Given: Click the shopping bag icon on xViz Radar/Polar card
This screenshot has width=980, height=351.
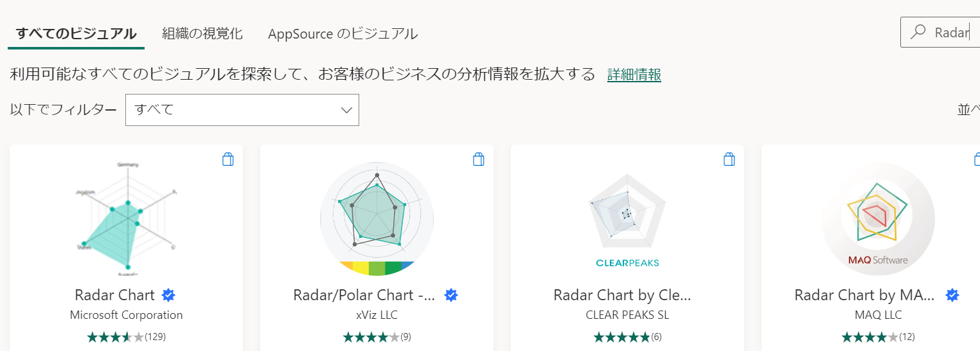Looking at the screenshot, I should [x=478, y=159].
